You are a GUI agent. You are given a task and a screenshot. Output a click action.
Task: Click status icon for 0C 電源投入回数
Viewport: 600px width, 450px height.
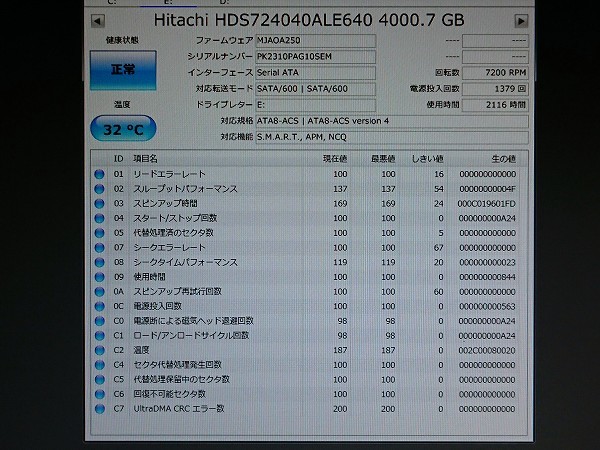coord(99,307)
